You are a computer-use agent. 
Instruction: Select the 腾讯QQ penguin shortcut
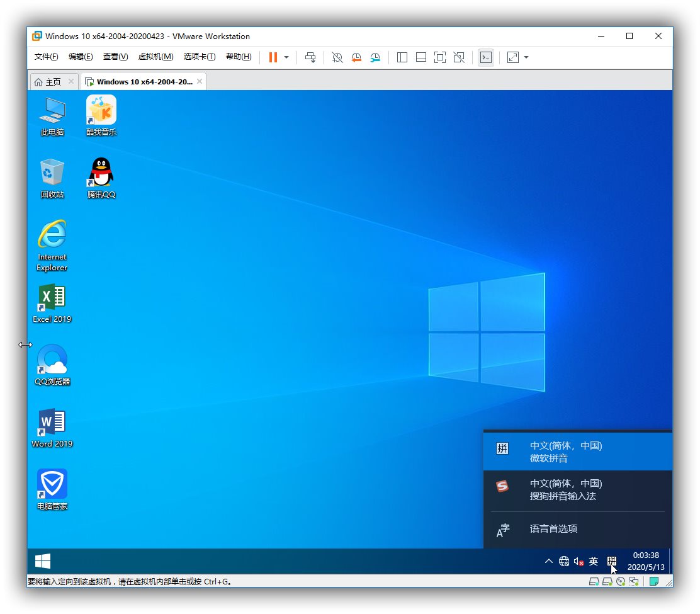point(101,178)
